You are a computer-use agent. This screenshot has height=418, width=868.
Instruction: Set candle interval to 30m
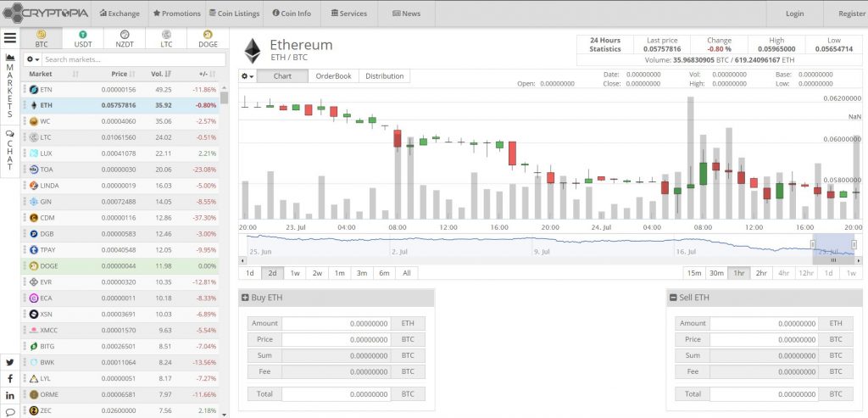[x=716, y=273]
